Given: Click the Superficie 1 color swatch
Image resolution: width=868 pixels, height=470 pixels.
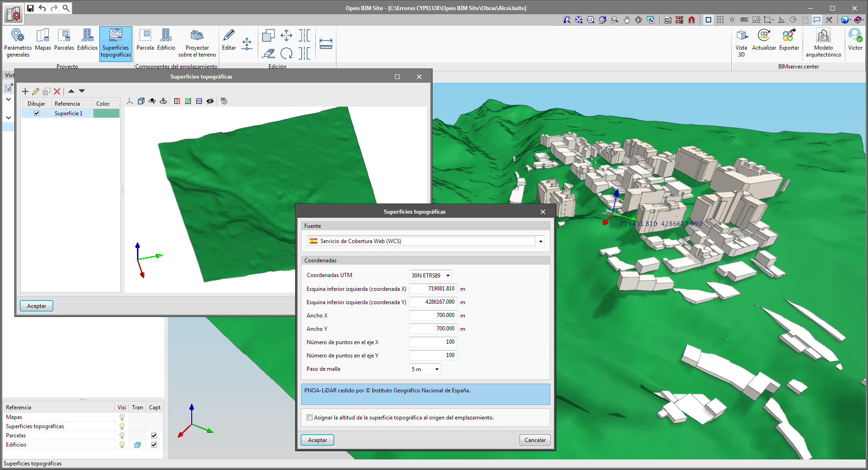Looking at the screenshot, I should (106, 113).
